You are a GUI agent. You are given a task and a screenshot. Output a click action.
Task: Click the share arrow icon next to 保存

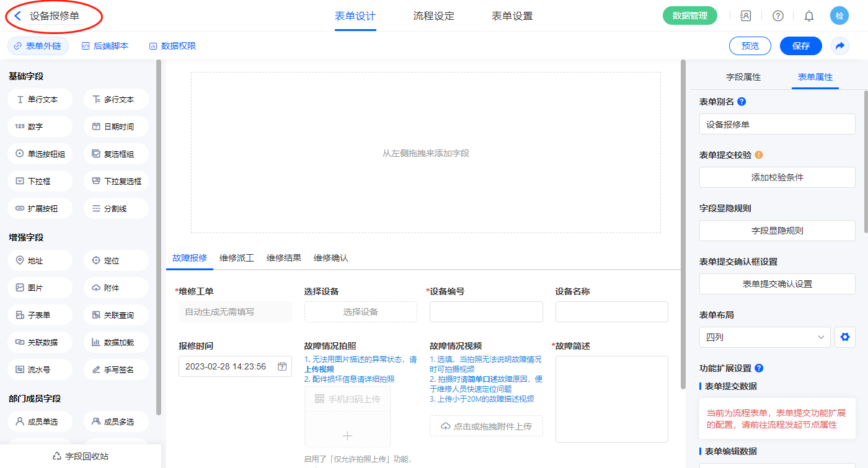point(840,46)
